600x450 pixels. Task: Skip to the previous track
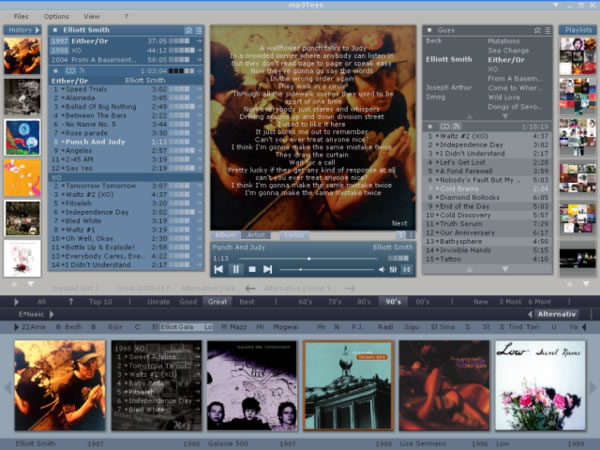[218, 269]
